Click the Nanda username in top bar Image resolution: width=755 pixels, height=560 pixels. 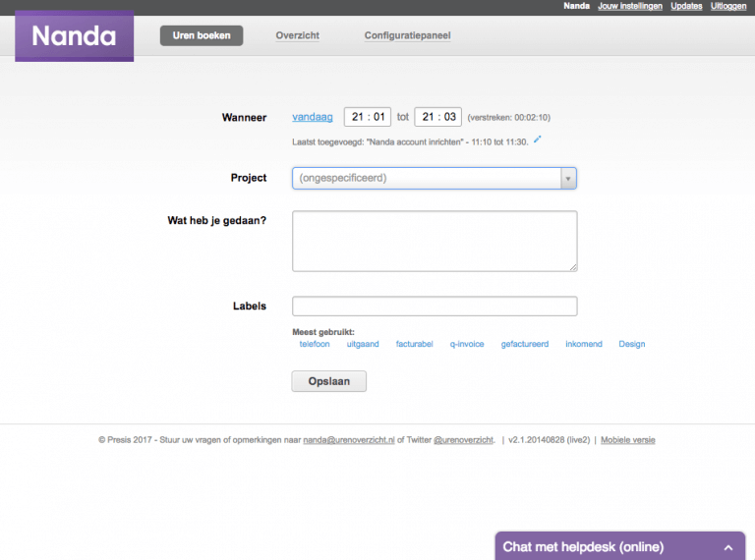tap(576, 6)
